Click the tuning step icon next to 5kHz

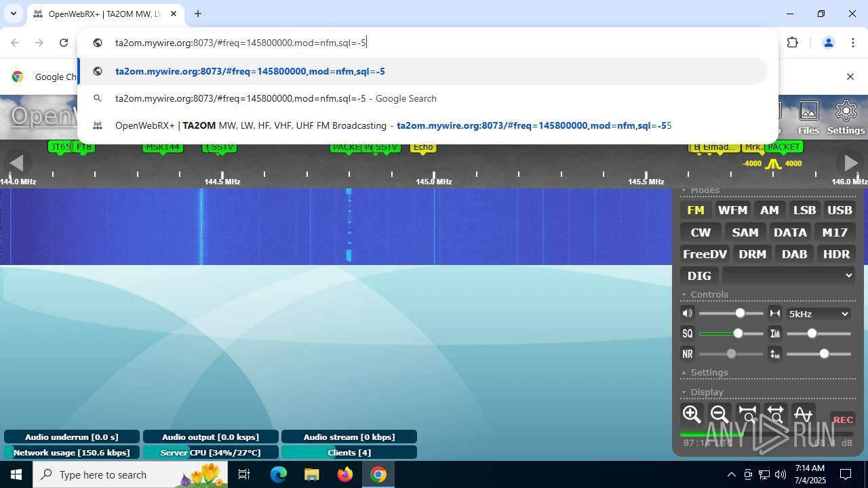774,313
